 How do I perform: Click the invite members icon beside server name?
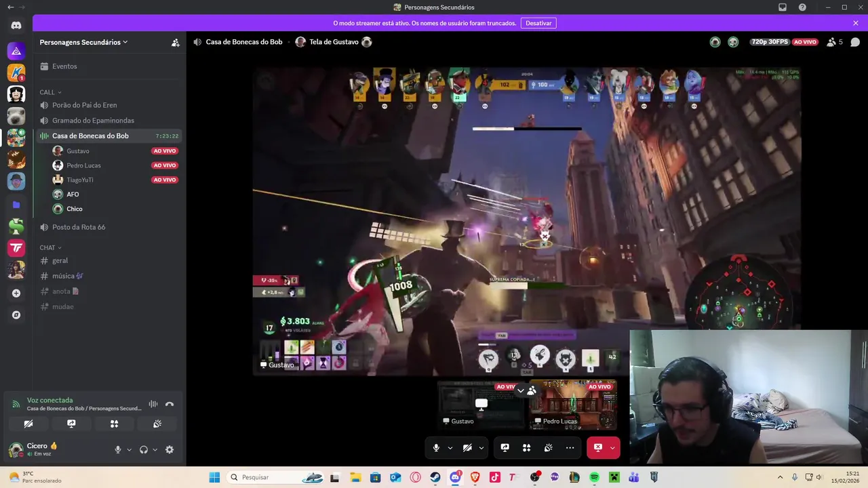(176, 42)
